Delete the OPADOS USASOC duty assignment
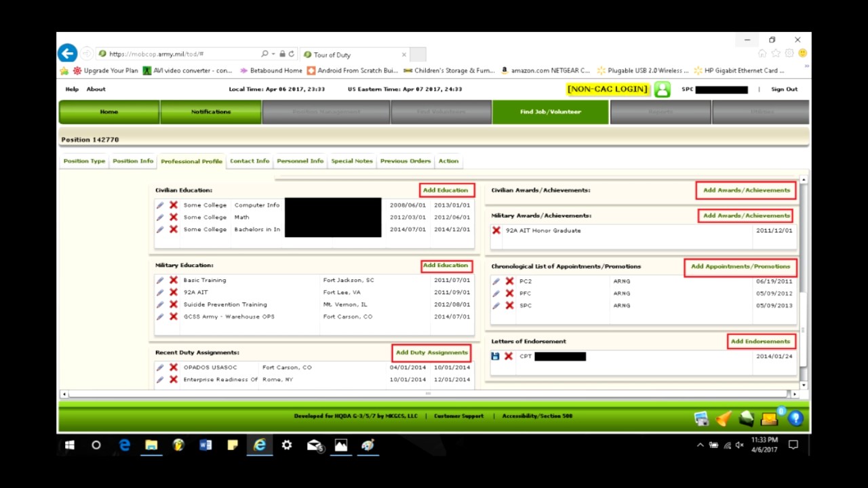The width and height of the screenshot is (868, 488). 173,367
